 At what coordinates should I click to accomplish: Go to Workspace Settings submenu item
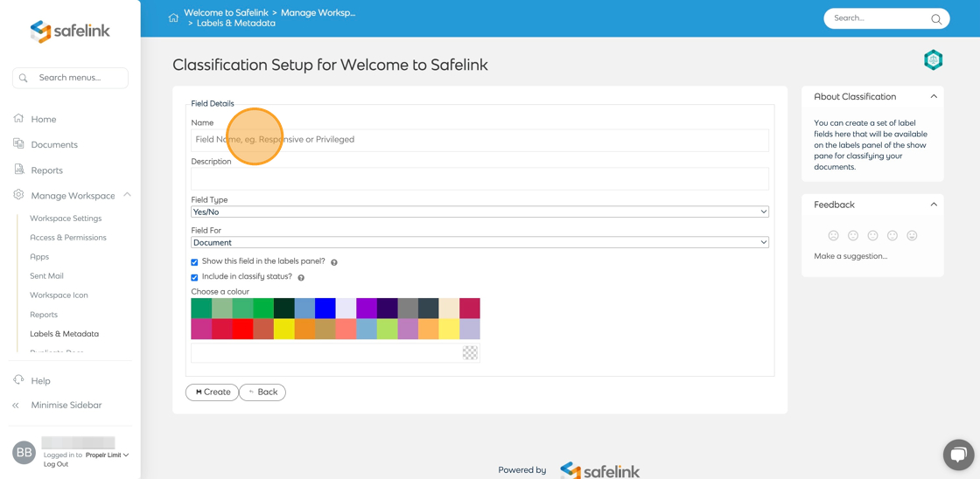[x=66, y=219]
